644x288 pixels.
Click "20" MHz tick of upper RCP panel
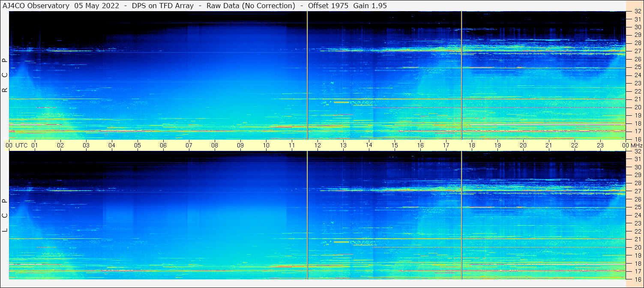[x=637, y=108]
